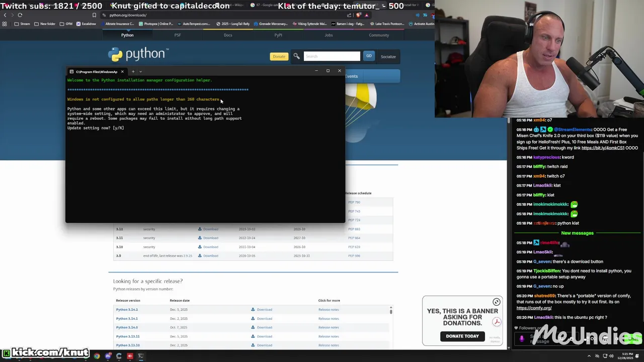Open the Docs tab in the python.org navigation

coord(228,35)
